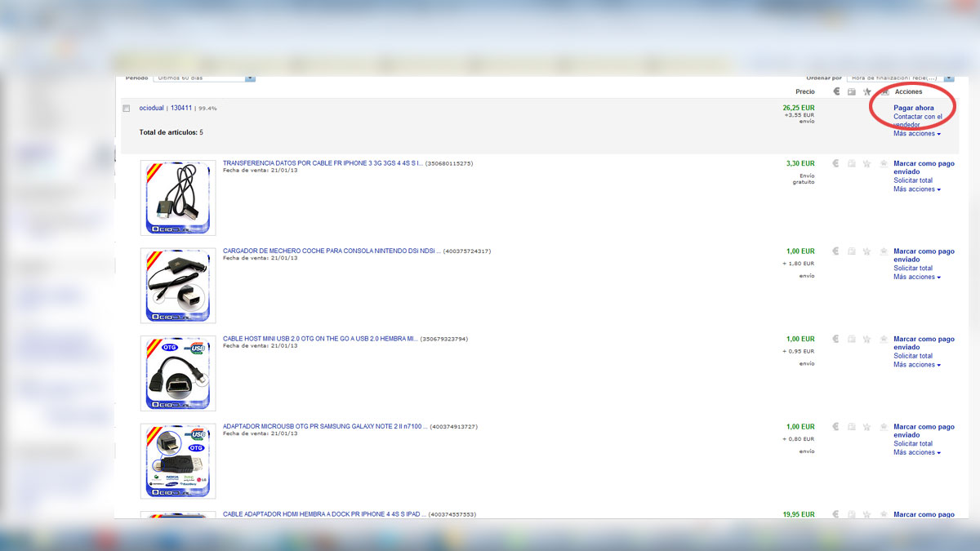Click the shipped icon on CABLE HOST MINI USB row
This screenshot has height=551, width=980.
(852, 339)
